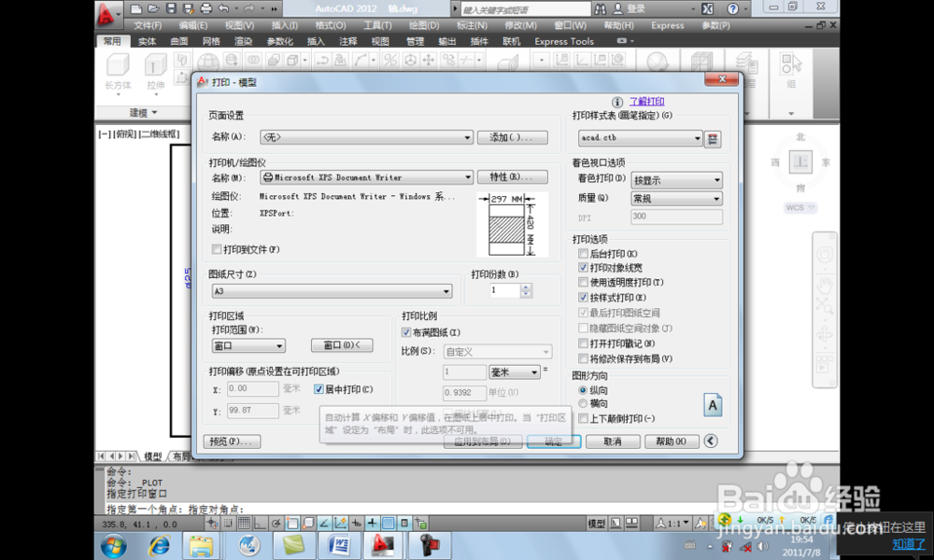934x560 pixels.
Task: Click the Autodesk Exchange X icon
Action: click(x=707, y=9)
